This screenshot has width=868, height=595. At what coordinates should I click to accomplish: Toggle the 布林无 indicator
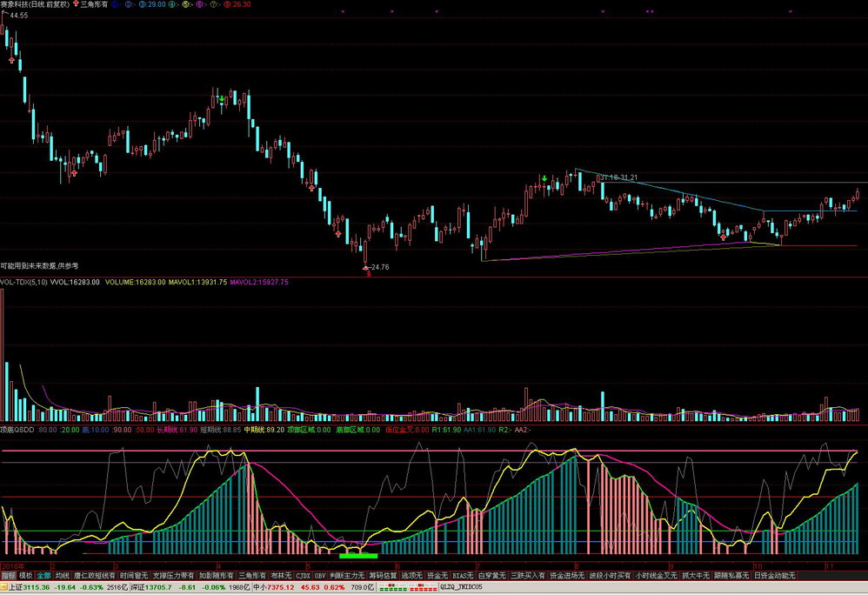tap(279, 576)
